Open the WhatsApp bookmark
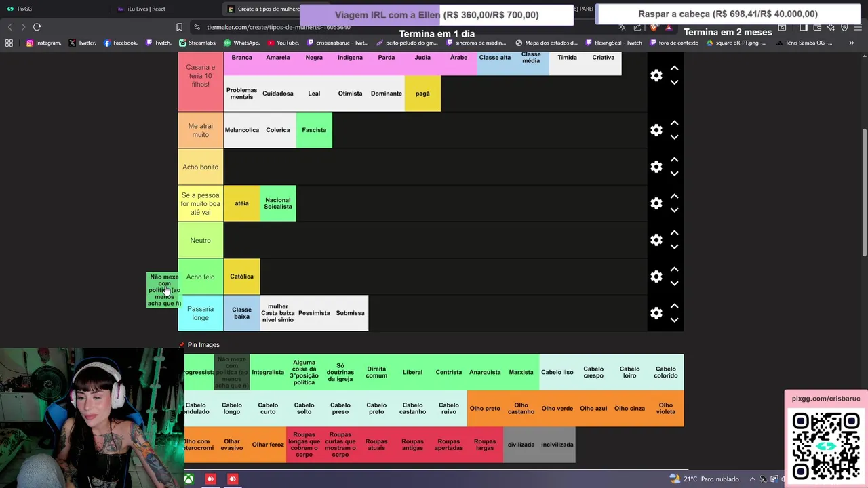 [241, 43]
